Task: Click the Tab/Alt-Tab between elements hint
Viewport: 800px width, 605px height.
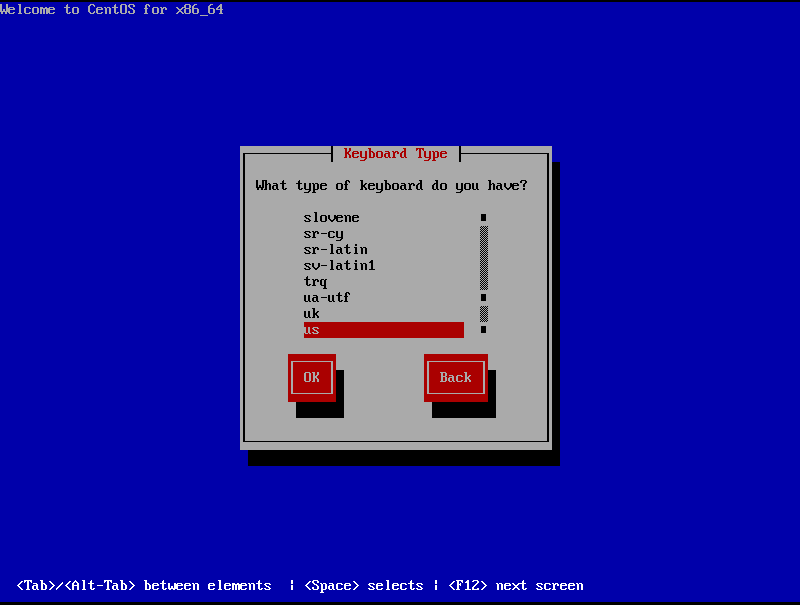Action: [x=143, y=586]
